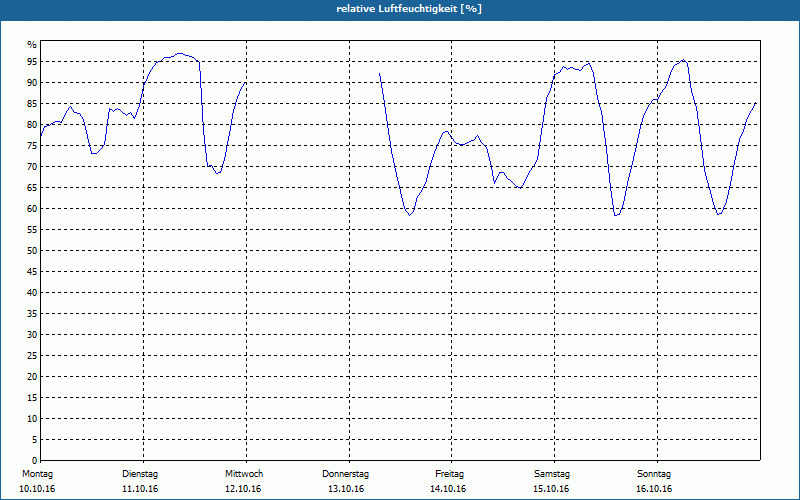The height and width of the screenshot is (500, 800).
Task: Click the y-axis value 60
Action: pyautogui.click(x=32, y=209)
